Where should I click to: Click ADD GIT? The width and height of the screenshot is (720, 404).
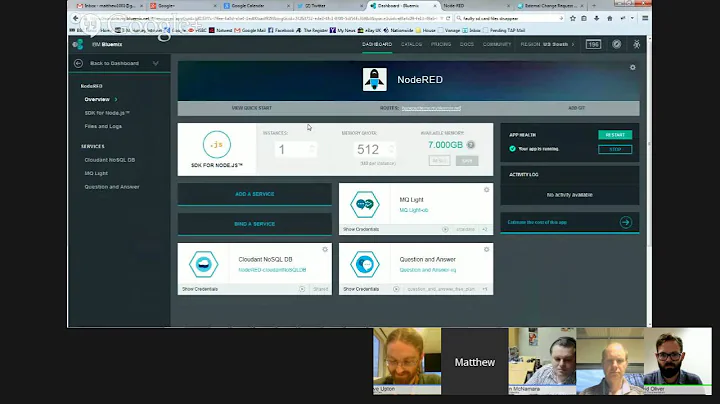(576, 108)
